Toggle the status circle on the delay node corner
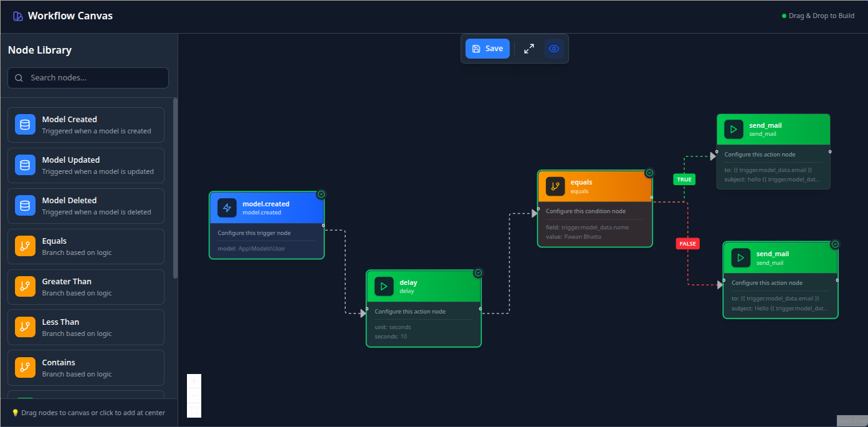Screen dimensions: 868x427 point(477,272)
